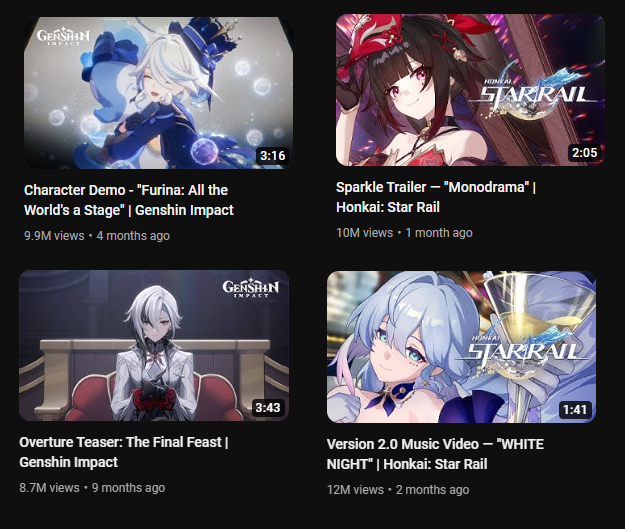Click the Genshin Impact logo on Overture thumbnail
This screenshot has height=529, width=625.
[251, 288]
